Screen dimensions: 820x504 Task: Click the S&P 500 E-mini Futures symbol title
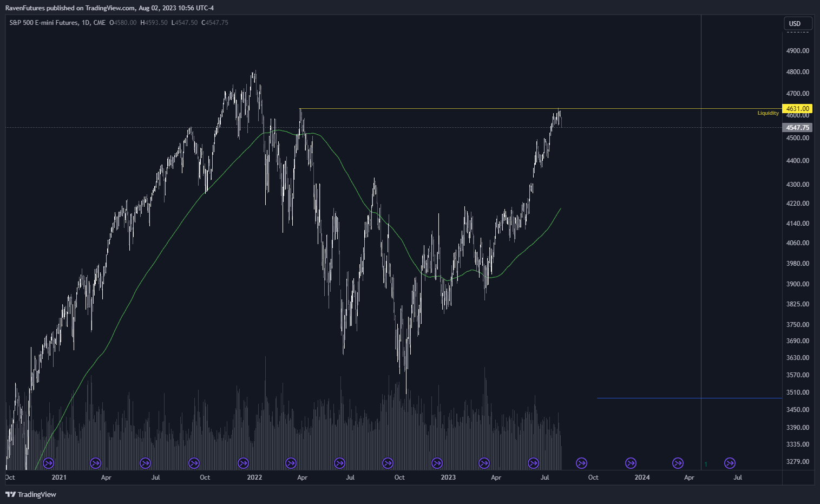coord(44,23)
